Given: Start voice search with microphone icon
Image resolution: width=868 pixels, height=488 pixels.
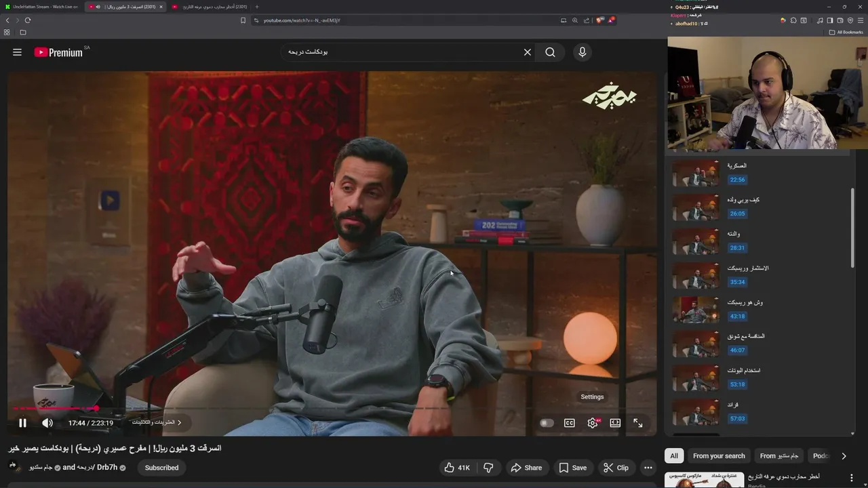Looking at the screenshot, I should tap(583, 52).
